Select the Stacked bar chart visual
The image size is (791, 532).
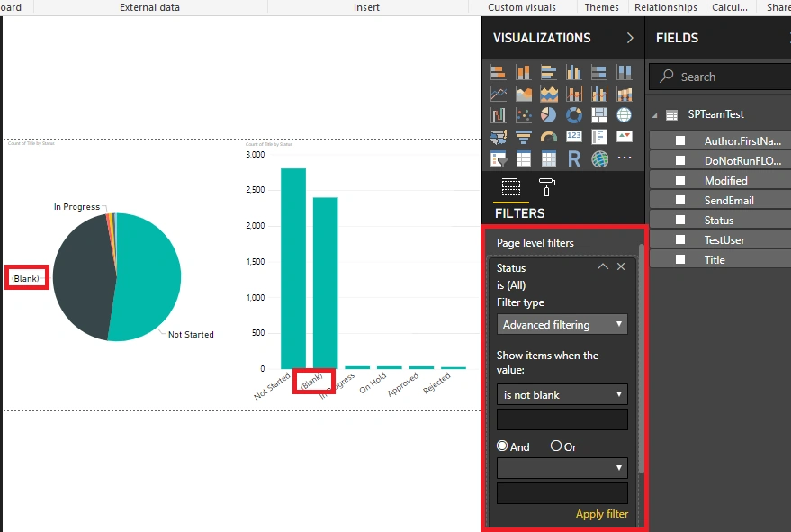[x=499, y=73]
